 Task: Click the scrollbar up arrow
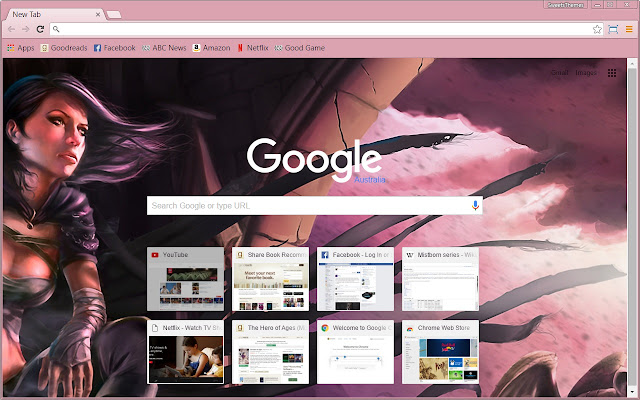632,63
